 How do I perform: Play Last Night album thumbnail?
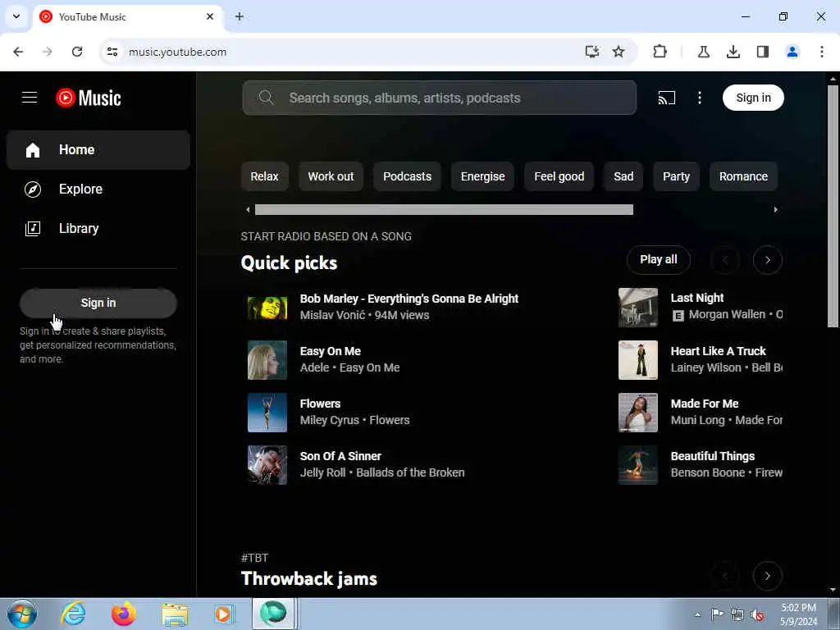638,308
